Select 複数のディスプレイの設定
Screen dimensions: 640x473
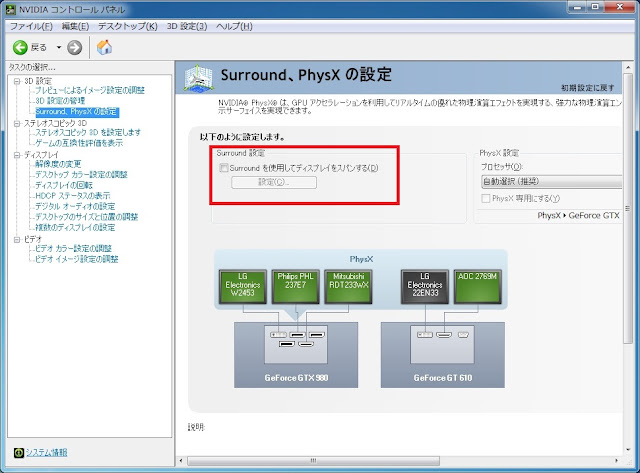point(75,228)
